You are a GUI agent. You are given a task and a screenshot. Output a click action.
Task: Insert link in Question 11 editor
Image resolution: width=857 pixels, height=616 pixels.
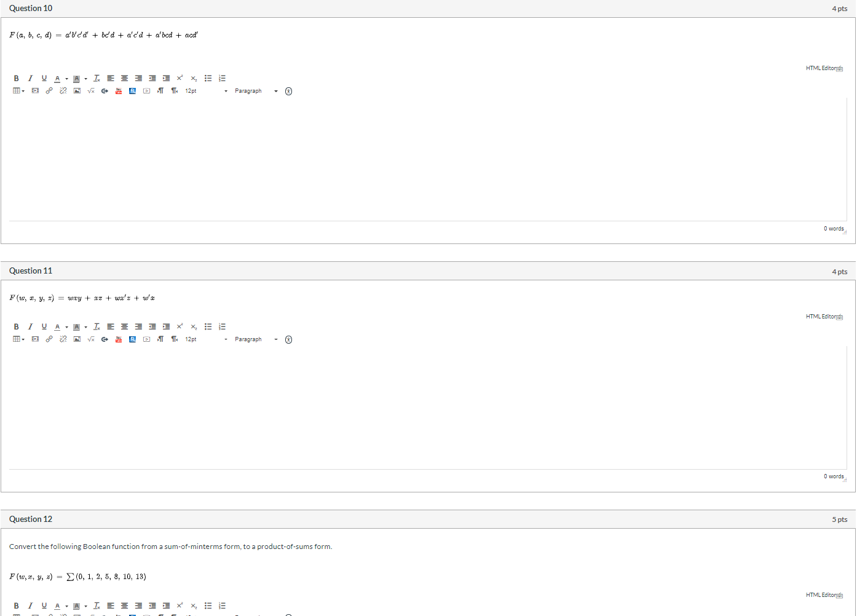tap(49, 339)
